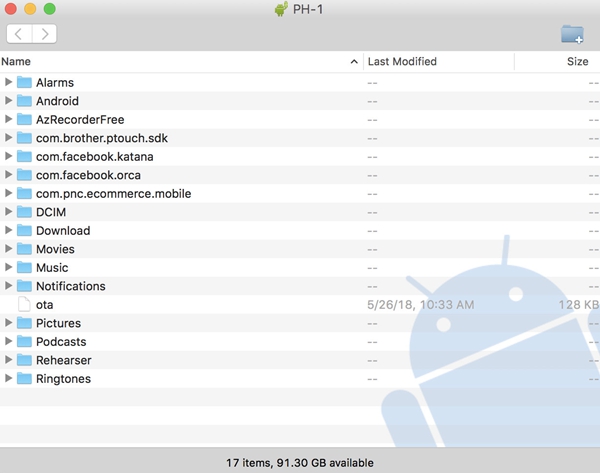This screenshot has height=473, width=600.
Task: Sort by the Size column header
Action: tap(558, 62)
